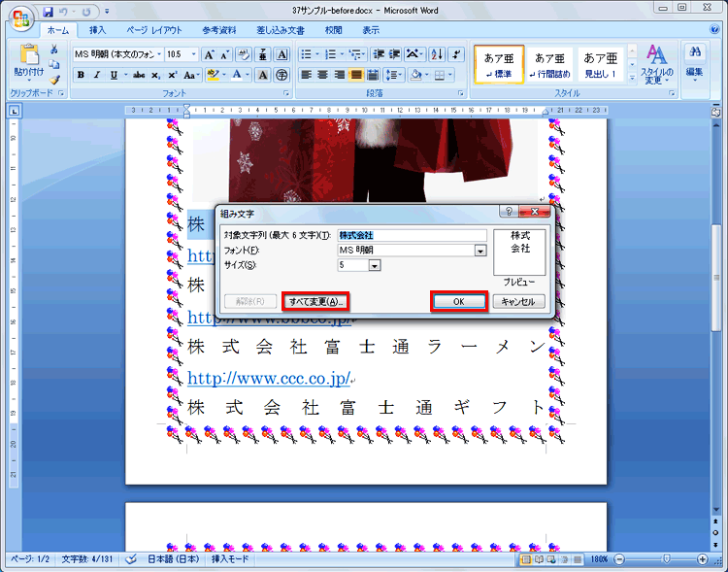Screen dimensions: 728x572
Task: Increase indent icon
Action: 395,54
